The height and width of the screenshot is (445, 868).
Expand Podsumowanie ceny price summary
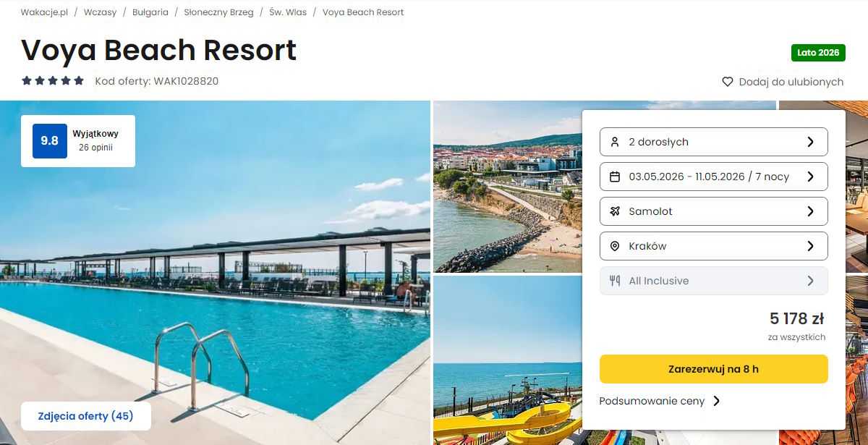pos(660,401)
